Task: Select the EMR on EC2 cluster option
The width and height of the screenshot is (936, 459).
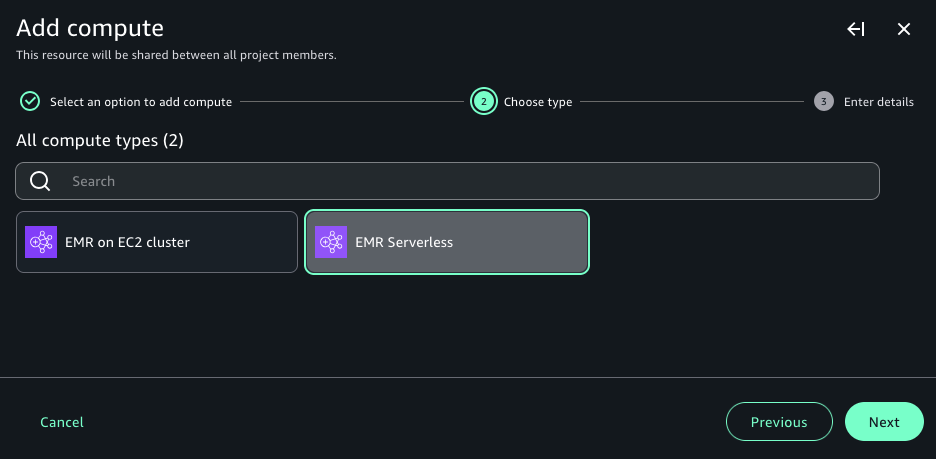Action: tap(157, 242)
